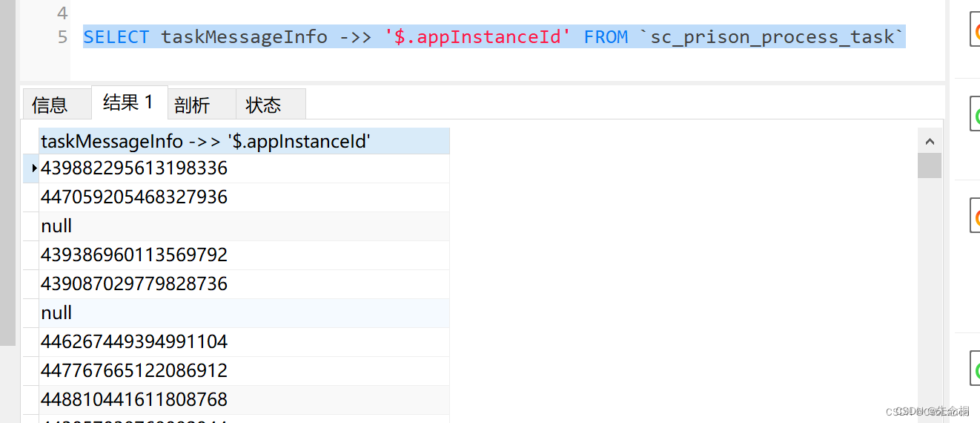This screenshot has width=980, height=423.
Task: Click cell 446267449394991104
Action: click(x=134, y=342)
